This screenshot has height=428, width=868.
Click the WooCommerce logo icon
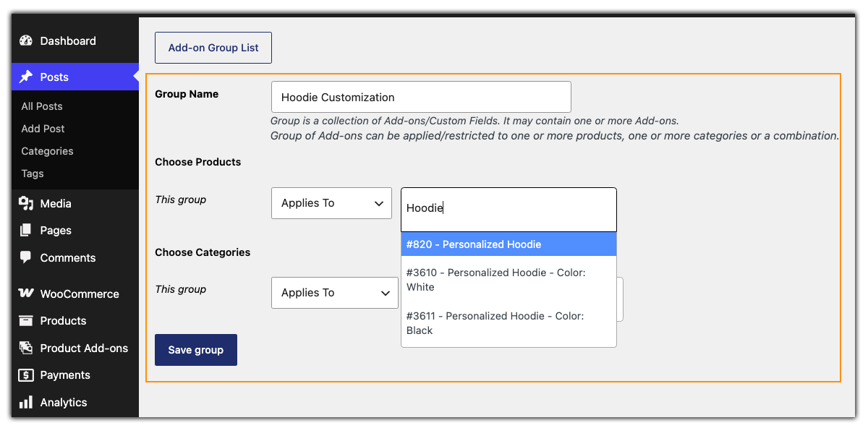pos(26,294)
